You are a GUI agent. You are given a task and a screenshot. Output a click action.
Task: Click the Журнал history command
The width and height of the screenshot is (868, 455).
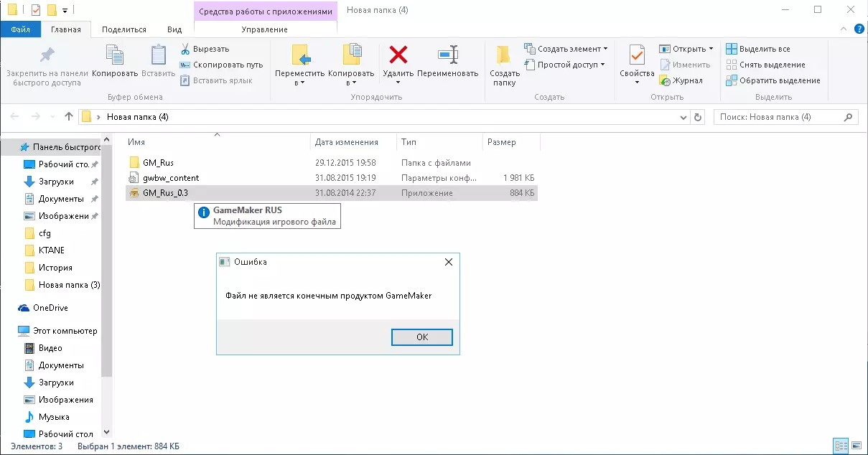(x=681, y=80)
